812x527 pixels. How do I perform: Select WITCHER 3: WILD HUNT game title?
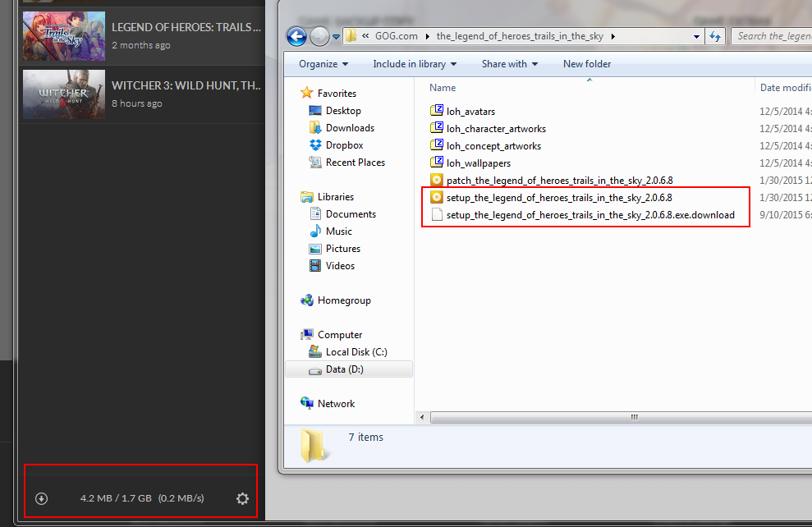click(x=186, y=85)
